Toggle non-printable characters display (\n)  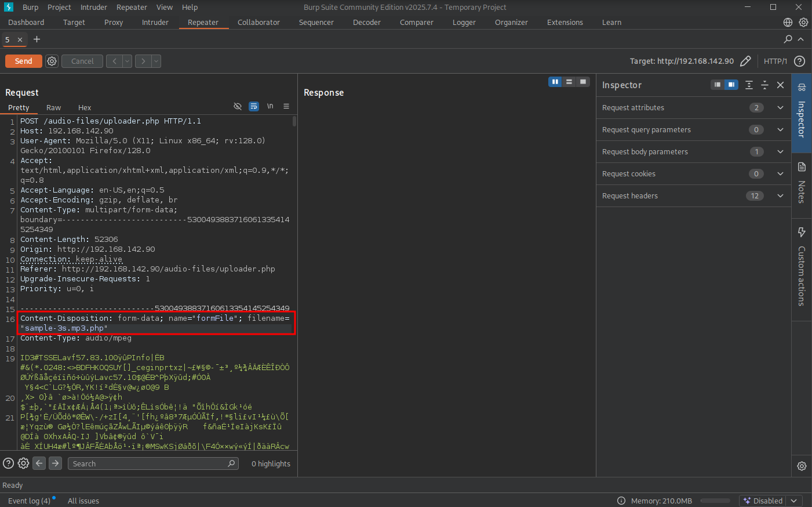[270, 106]
